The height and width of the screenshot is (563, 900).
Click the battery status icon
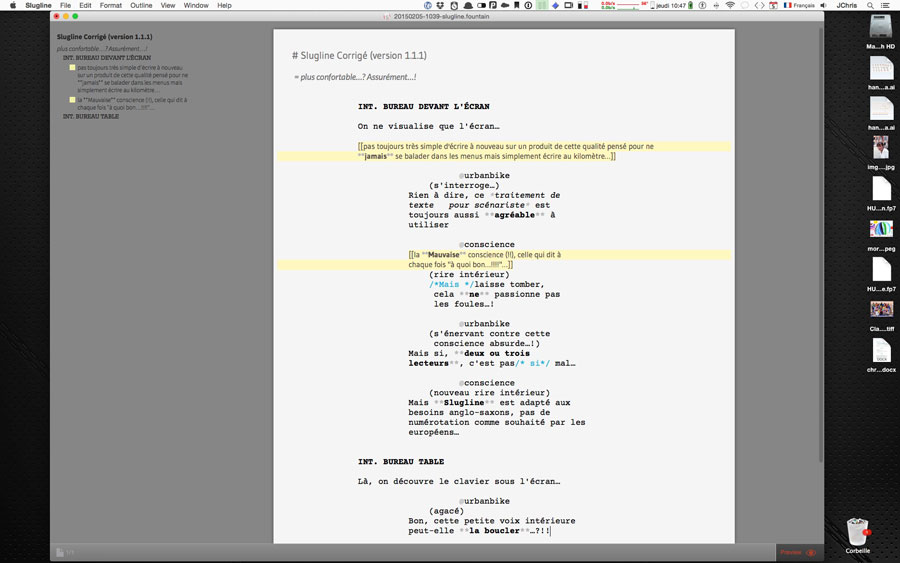[690, 5]
